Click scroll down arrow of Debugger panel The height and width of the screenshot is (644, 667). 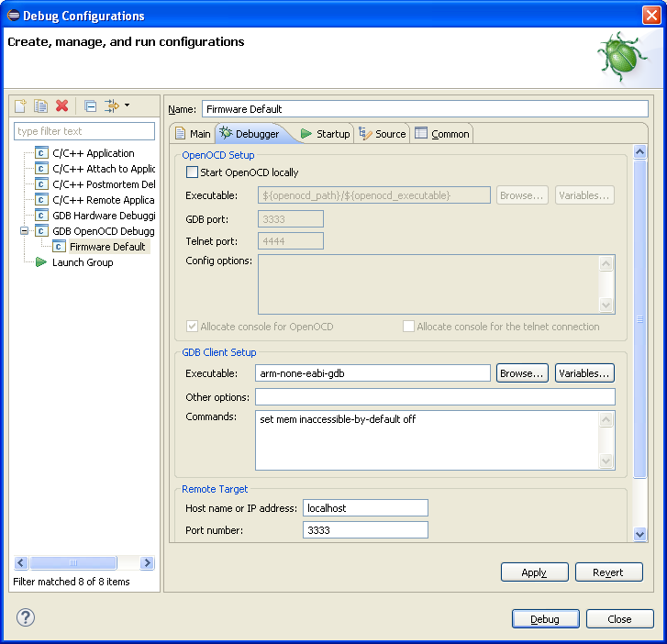click(x=639, y=534)
